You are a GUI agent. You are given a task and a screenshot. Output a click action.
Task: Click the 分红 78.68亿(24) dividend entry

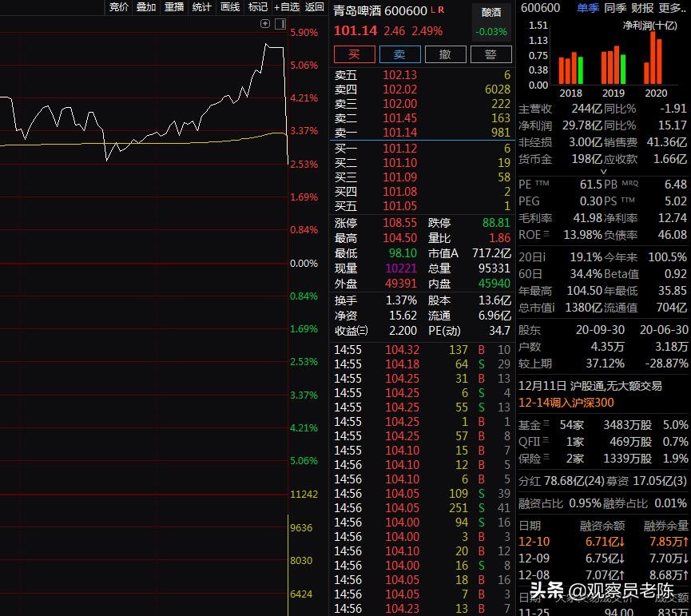tap(561, 481)
